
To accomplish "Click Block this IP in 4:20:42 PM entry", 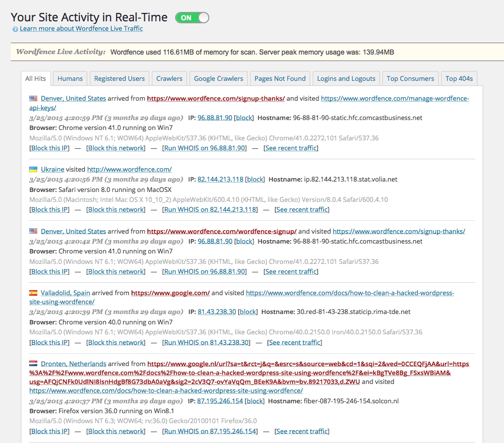I will 50,272.
